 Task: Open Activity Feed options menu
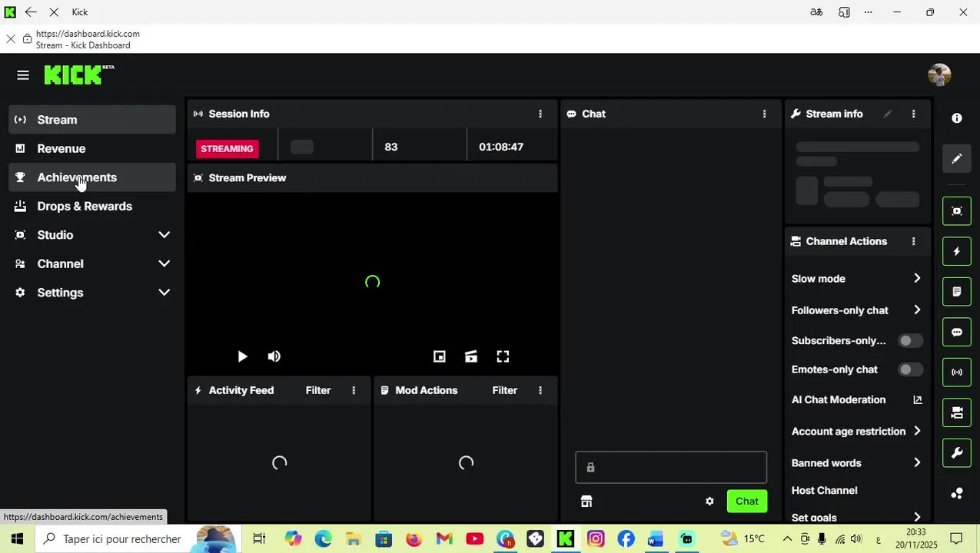(354, 390)
